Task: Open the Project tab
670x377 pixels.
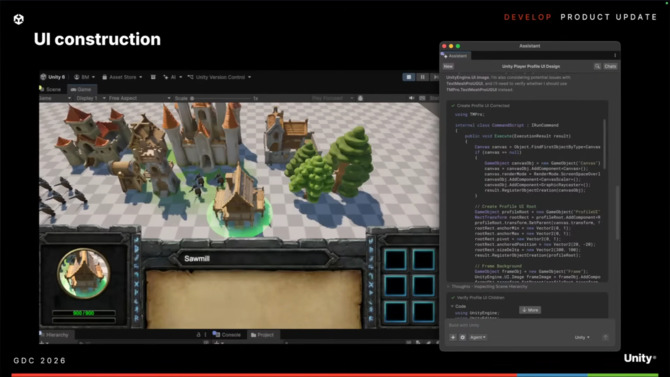Action: coord(262,335)
